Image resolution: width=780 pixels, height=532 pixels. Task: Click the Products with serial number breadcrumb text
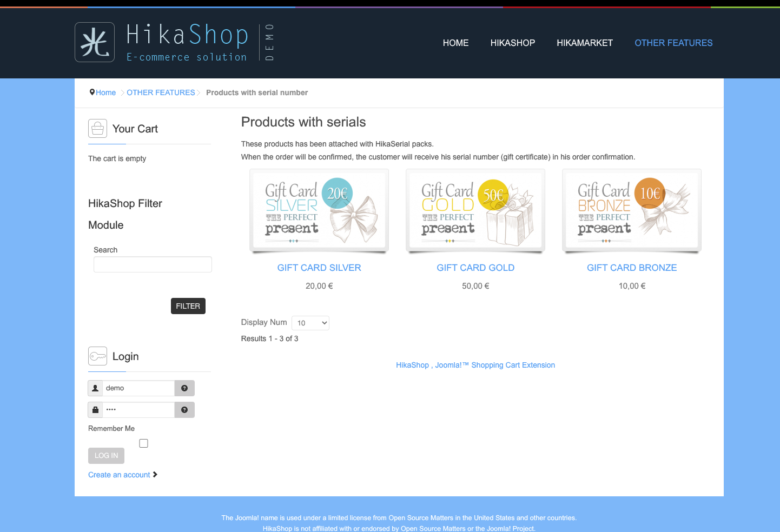point(257,92)
